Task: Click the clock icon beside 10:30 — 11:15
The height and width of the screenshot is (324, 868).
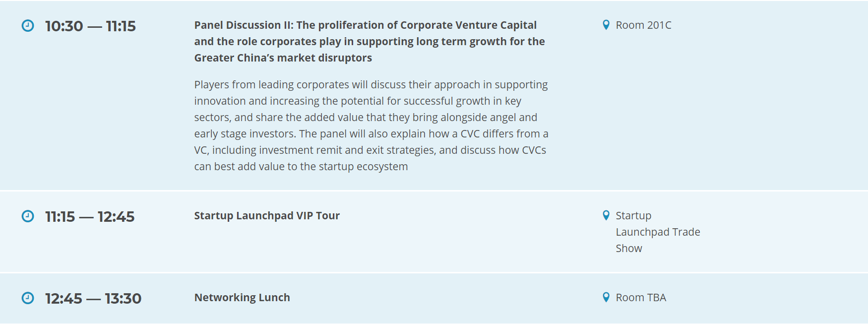Action: click(28, 26)
